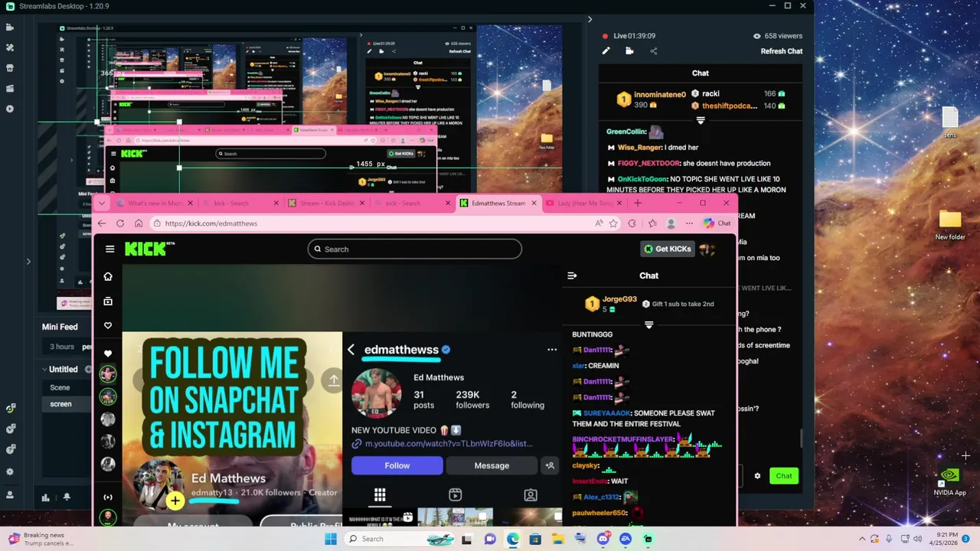Expand the Streamlabs left panel arrow
The width and height of the screenshot is (980, 551).
pos(28,262)
